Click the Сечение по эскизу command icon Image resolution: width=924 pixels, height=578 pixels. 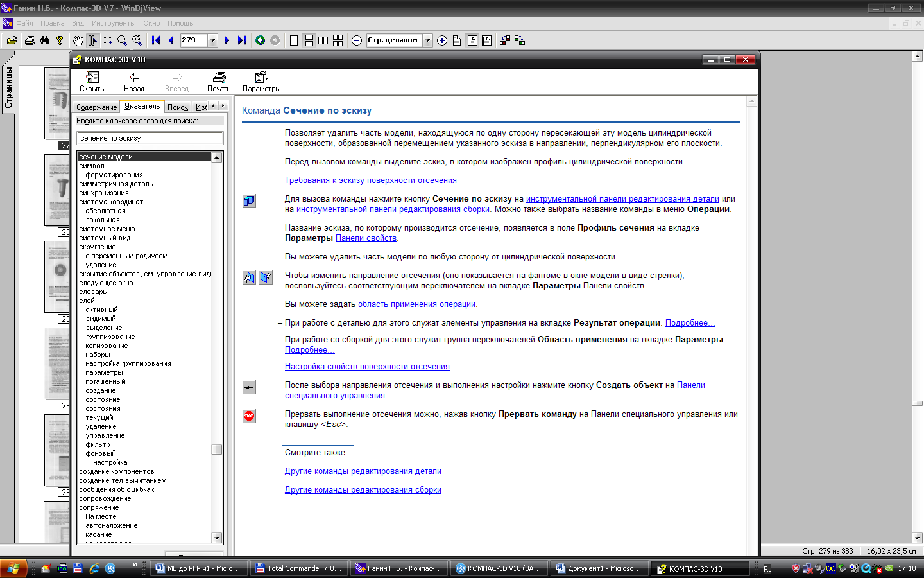[249, 201]
